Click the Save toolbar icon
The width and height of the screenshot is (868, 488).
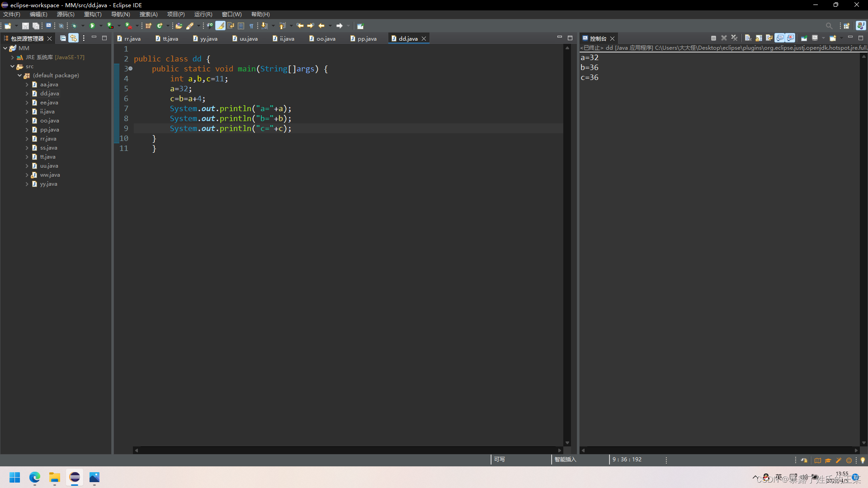point(25,26)
